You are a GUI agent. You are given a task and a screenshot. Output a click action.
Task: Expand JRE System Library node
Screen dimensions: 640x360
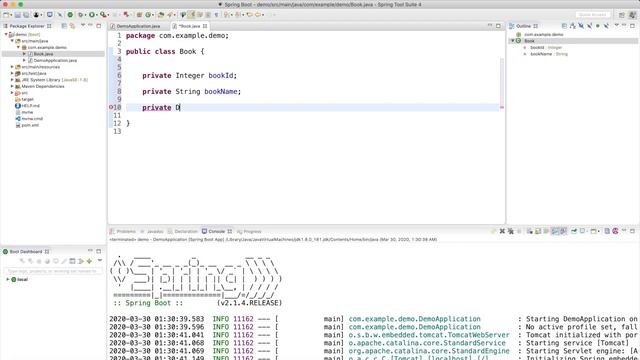(12, 80)
